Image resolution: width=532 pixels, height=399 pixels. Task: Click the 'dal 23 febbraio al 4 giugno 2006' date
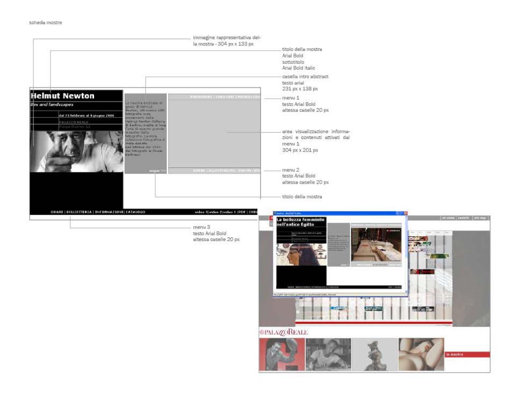coord(87,115)
